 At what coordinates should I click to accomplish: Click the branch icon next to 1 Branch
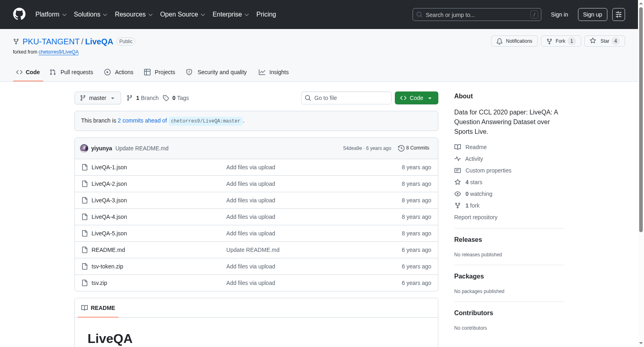[130, 98]
